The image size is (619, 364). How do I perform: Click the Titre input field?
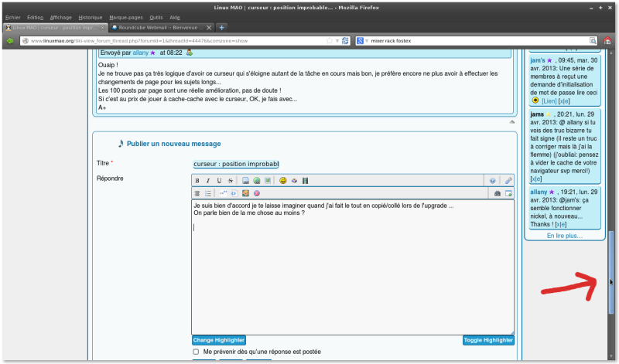tap(236, 164)
